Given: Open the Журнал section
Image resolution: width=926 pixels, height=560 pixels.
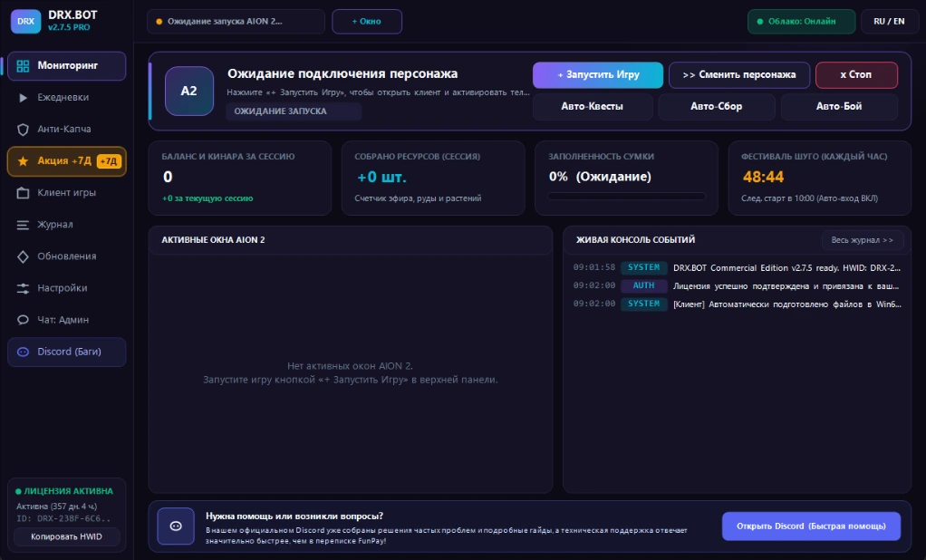Looking at the screenshot, I should (67, 225).
